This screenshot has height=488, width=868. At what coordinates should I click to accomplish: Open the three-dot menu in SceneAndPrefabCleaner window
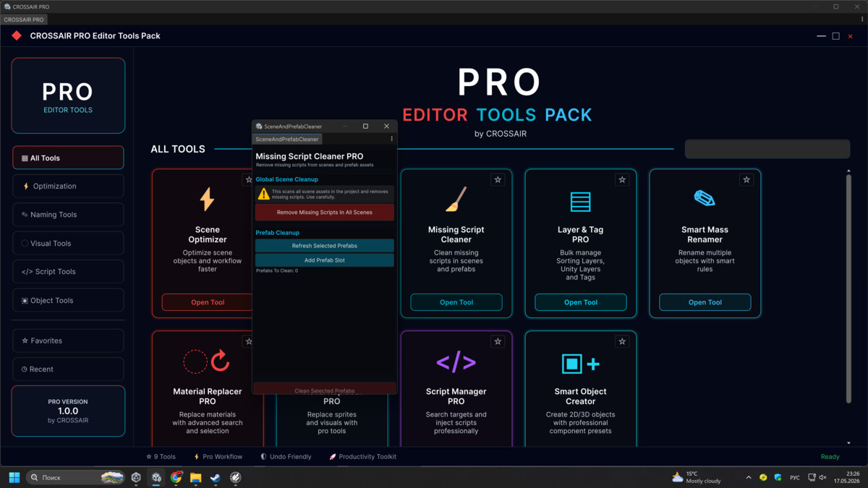tap(392, 139)
